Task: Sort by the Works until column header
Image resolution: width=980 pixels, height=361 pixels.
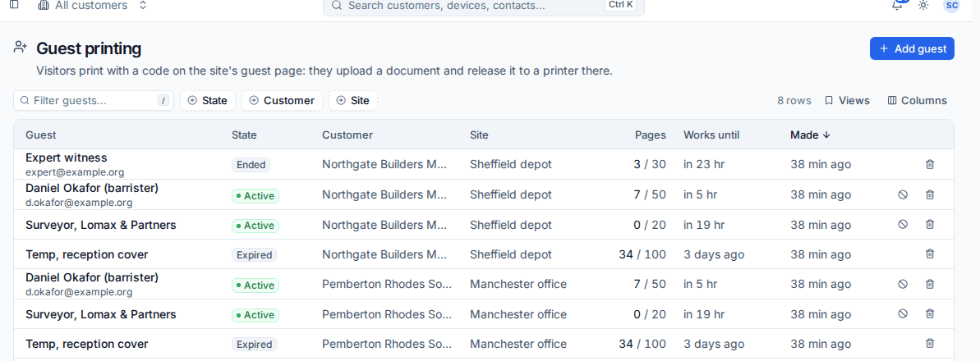Action: [x=712, y=135]
